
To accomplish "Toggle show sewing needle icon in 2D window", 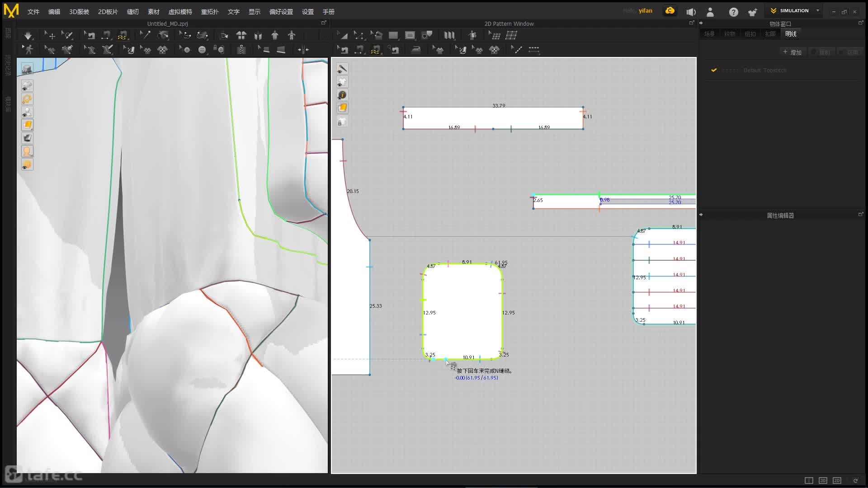I will 342,69.
